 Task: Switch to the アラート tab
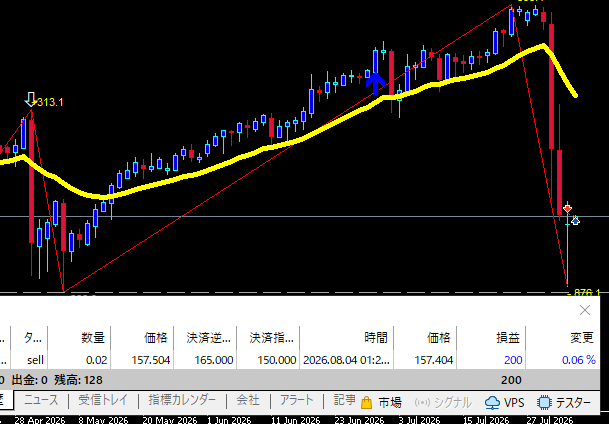click(x=297, y=400)
